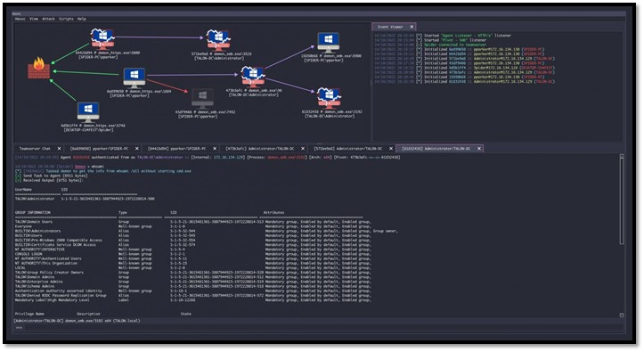Screen dimensions: 644x352
Task: Select agent 61832438 demon_smb.exe\3192 node
Action: coord(329,99)
